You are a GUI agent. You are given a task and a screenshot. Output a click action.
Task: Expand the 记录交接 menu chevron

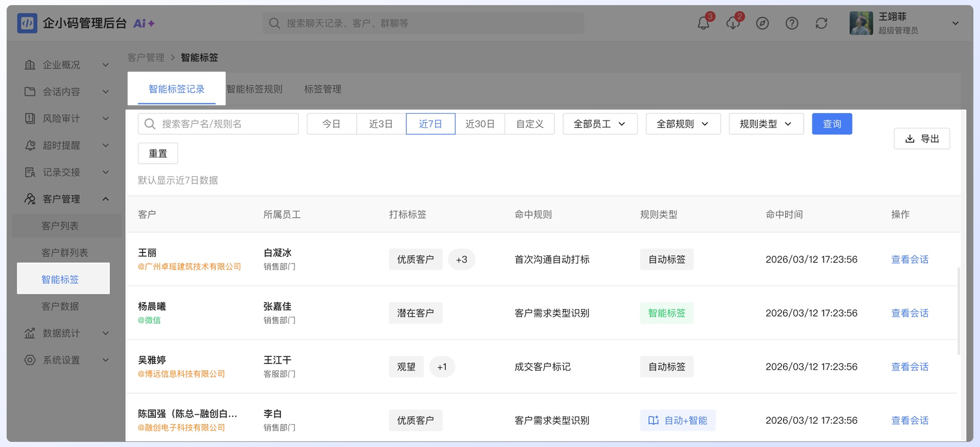coord(106,172)
